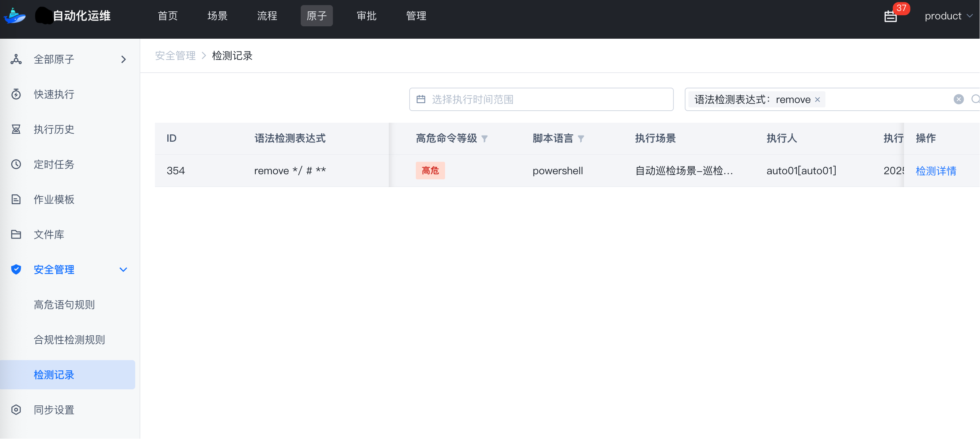Expand the 全部原子 submenu arrow
Image resolution: width=980 pixels, height=439 pixels.
[x=123, y=59]
